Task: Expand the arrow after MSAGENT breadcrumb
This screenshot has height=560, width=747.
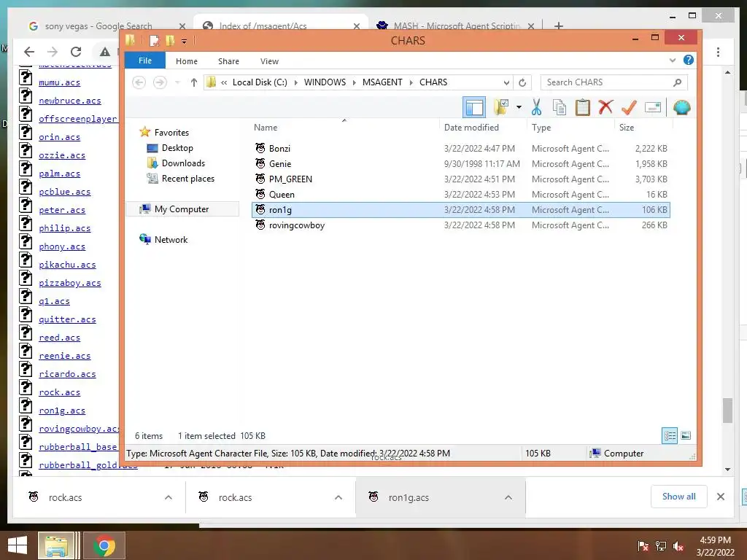Action: click(411, 82)
